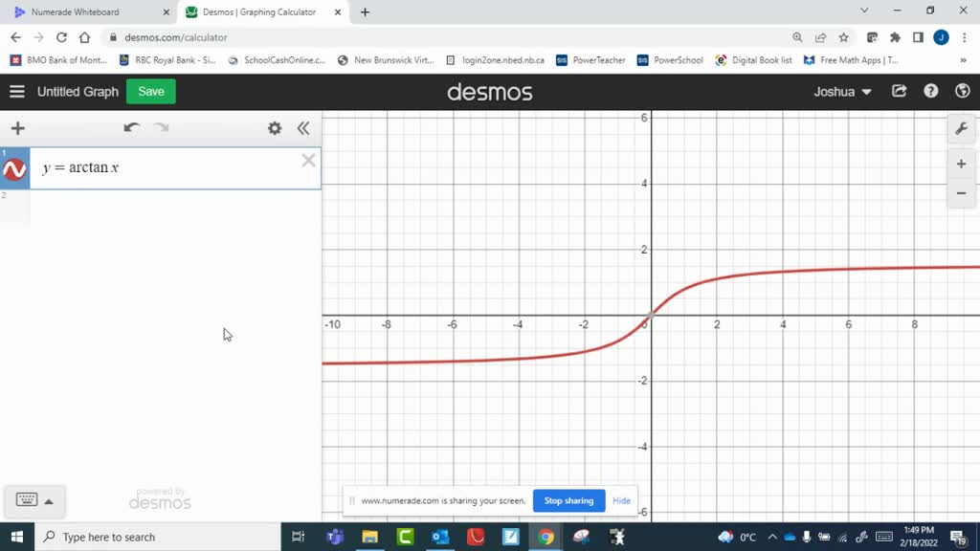This screenshot has height=551, width=980.
Task: Collapse the expression list panel
Action: [x=303, y=128]
